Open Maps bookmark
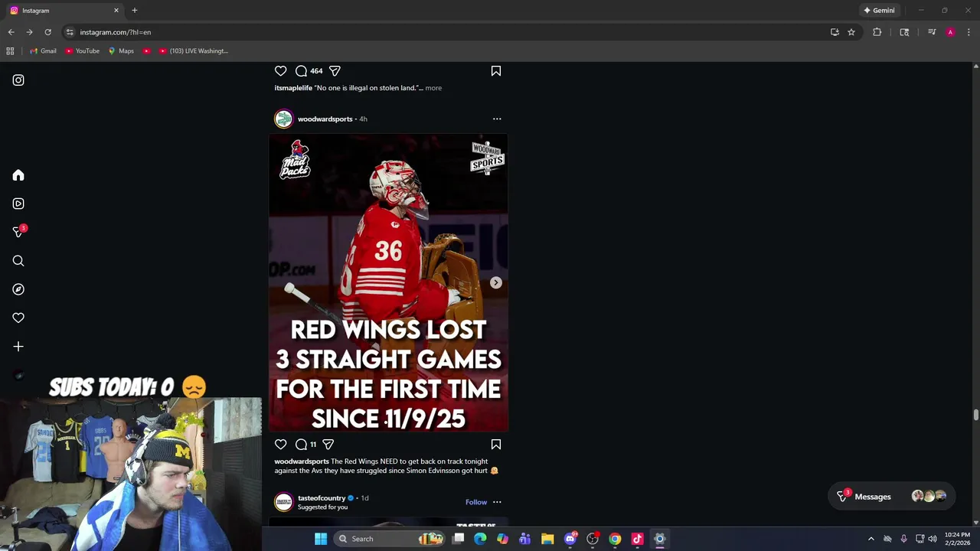Screen dimensions: 980x551 (x=121, y=51)
